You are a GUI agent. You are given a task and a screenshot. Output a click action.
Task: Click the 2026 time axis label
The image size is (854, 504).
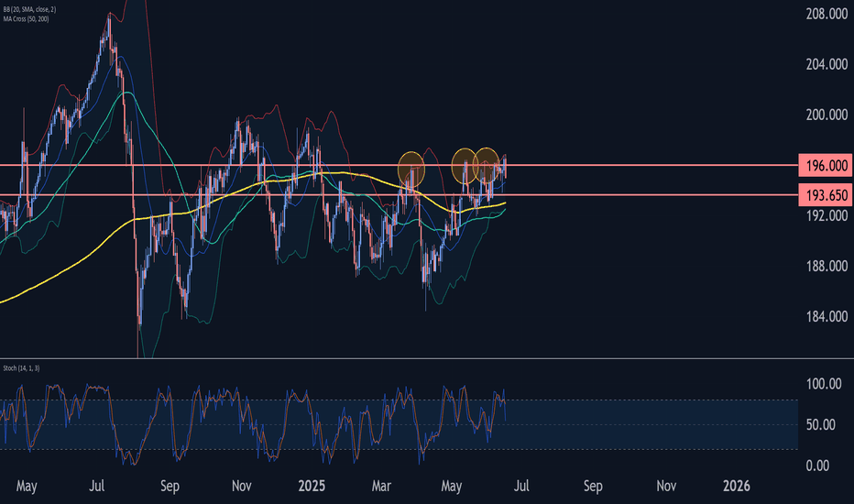point(736,486)
